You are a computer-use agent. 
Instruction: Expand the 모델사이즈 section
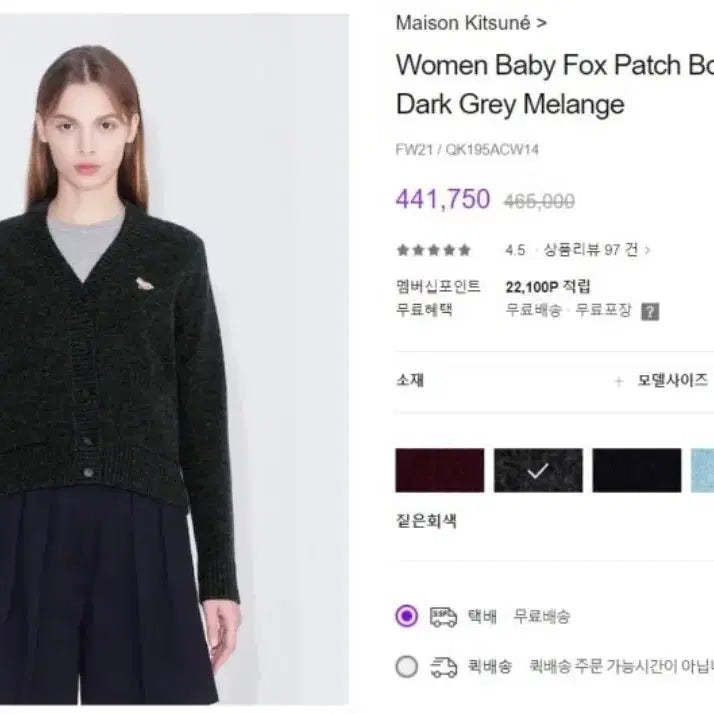pos(672,380)
